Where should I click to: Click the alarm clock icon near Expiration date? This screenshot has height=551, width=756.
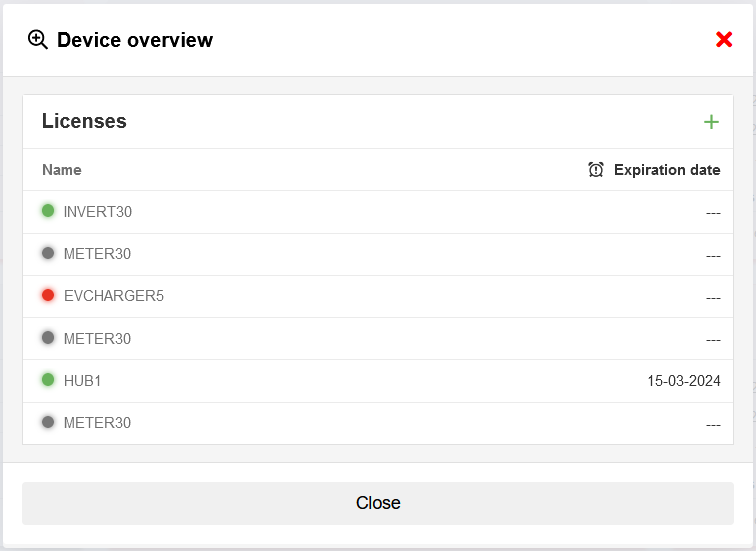[596, 170]
